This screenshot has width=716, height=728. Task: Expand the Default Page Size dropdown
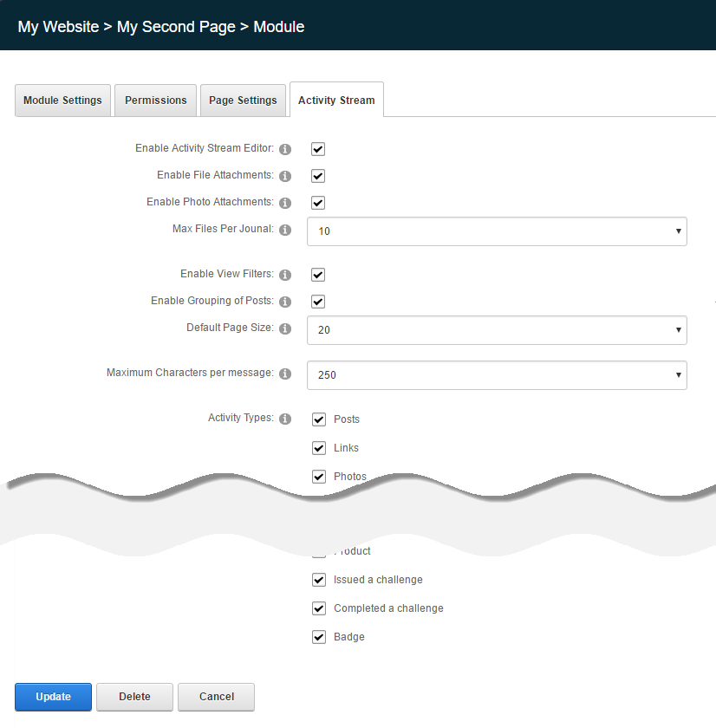[497, 330]
